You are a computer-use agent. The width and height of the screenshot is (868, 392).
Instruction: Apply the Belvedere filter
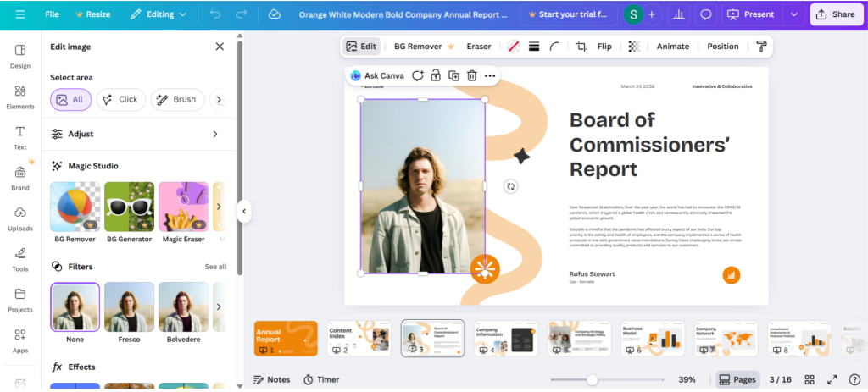click(183, 313)
